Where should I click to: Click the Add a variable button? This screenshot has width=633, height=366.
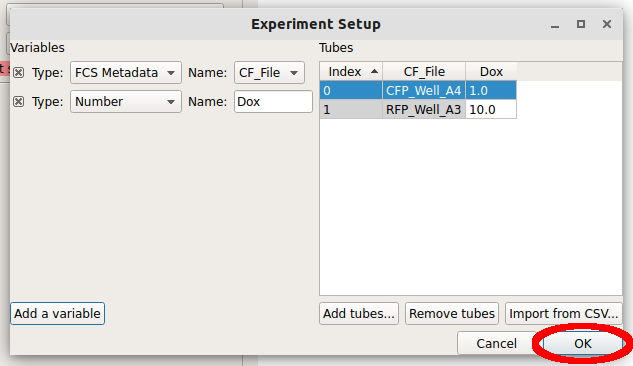point(57,314)
